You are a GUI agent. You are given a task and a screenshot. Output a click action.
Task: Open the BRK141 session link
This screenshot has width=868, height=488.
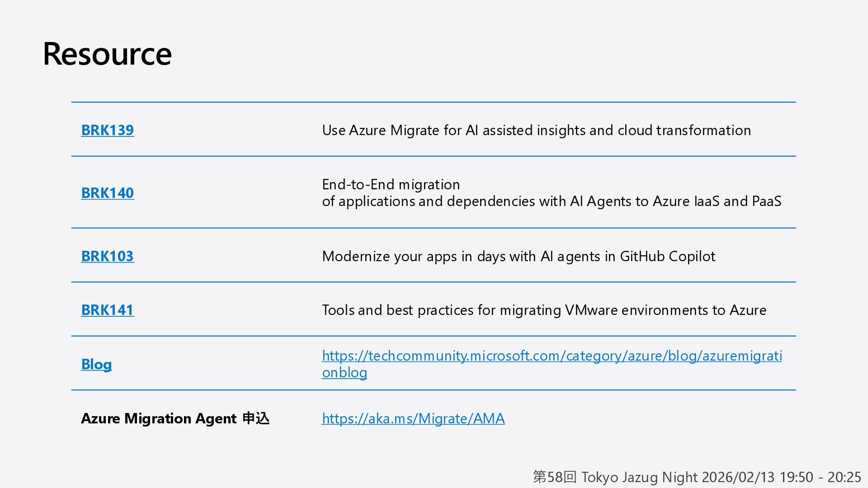108,310
